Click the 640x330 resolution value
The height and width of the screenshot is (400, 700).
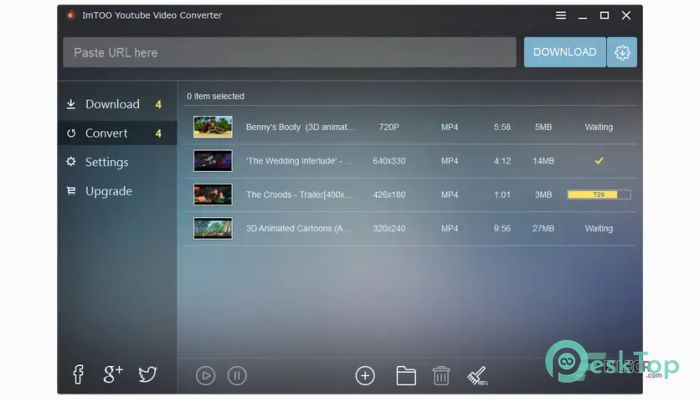(389, 161)
